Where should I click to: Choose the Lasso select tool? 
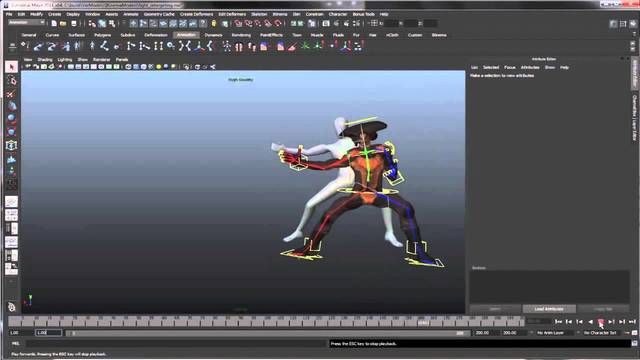click(x=11, y=80)
